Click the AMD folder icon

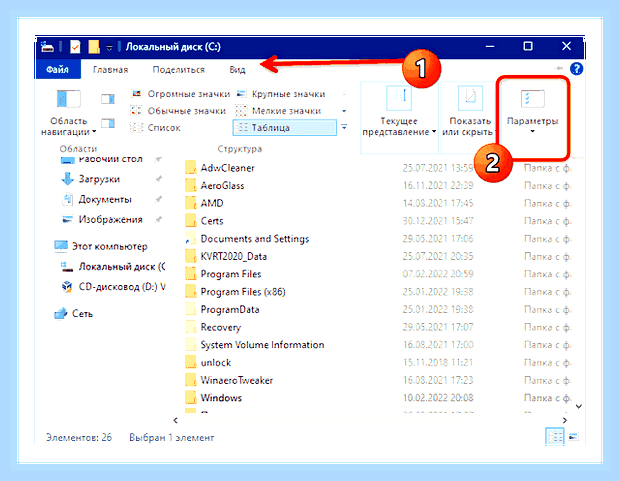pyautogui.click(x=191, y=203)
